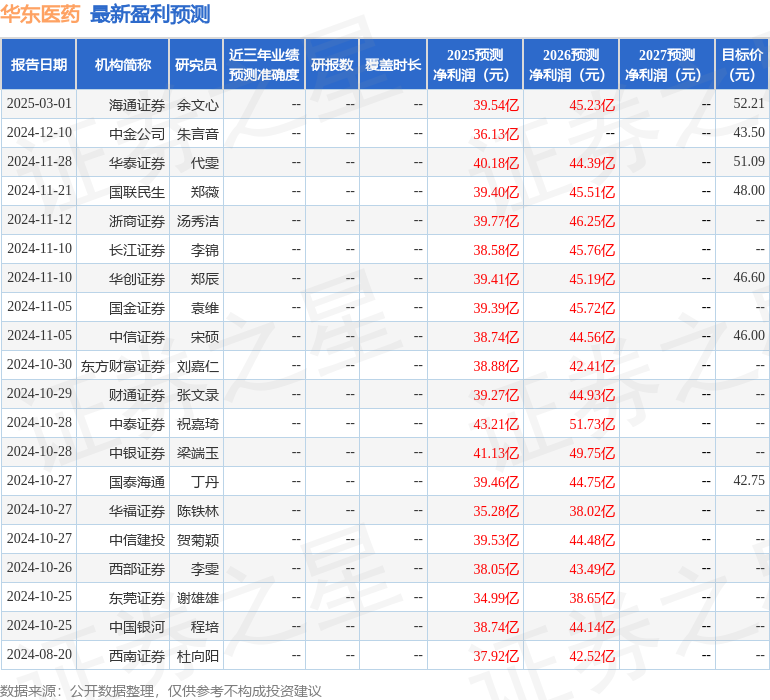770x700 pixels.
Task: Click analyst name 张文录
Action: click(197, 394)
